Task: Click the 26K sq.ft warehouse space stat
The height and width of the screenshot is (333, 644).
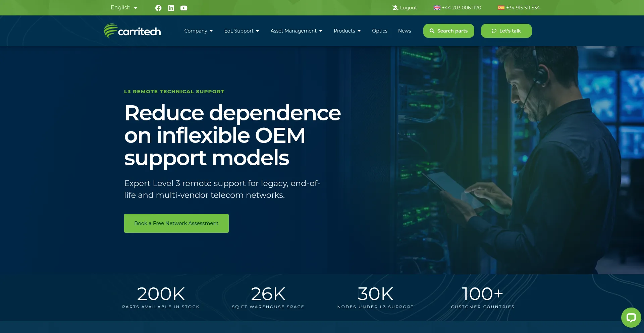Action: click(268, 297)
